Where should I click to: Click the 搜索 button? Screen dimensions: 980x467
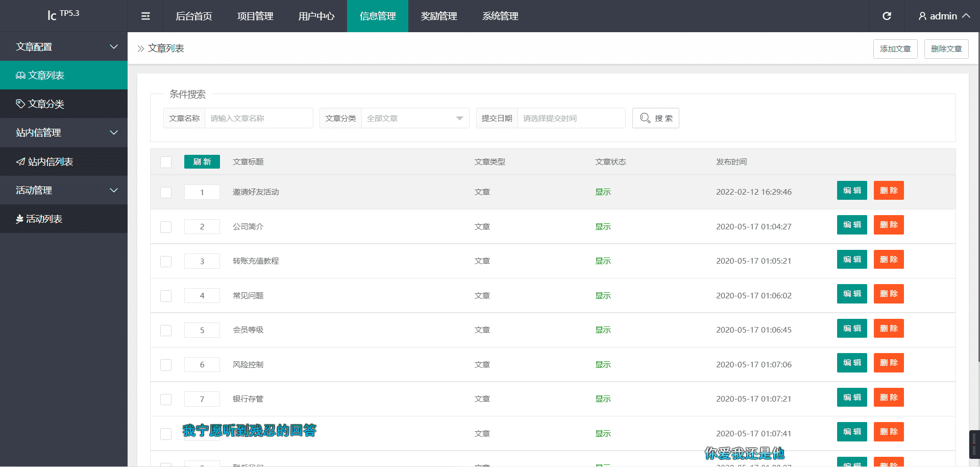click(x=656, y=118)
